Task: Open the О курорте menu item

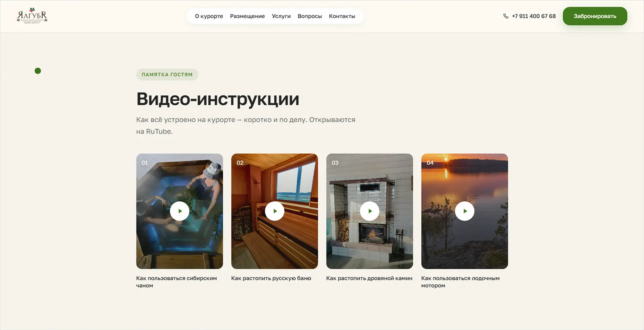Action: click(x=209, y=16)
